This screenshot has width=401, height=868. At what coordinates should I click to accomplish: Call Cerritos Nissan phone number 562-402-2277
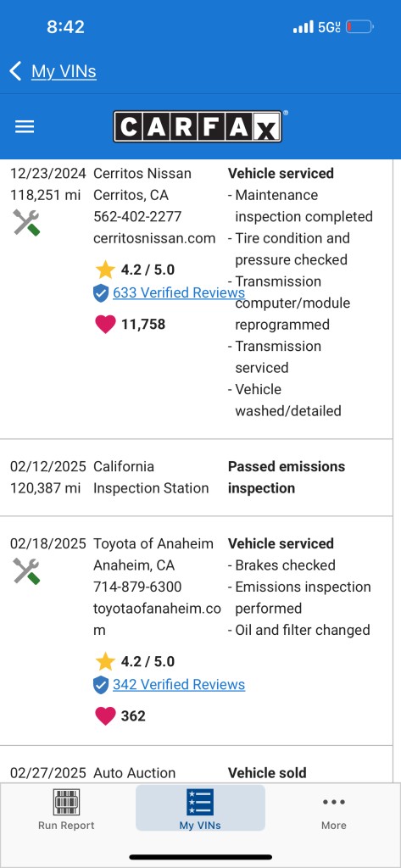[137, 217]
